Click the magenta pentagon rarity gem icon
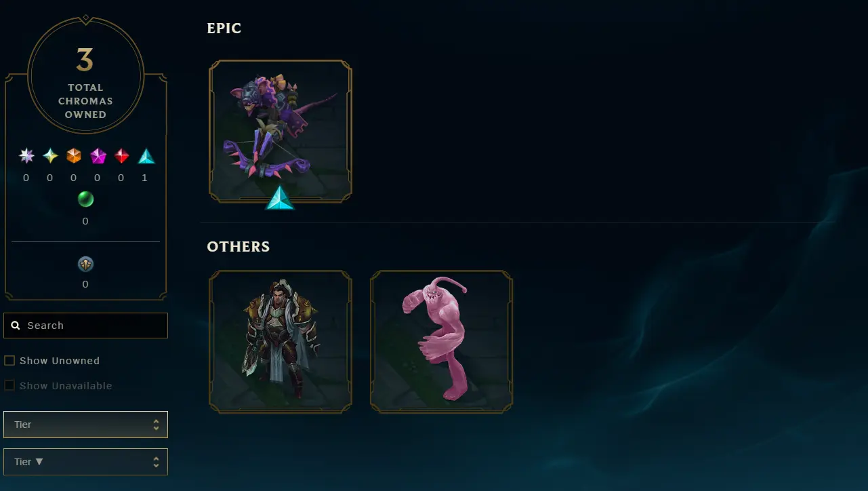 (x=98, y=156)
